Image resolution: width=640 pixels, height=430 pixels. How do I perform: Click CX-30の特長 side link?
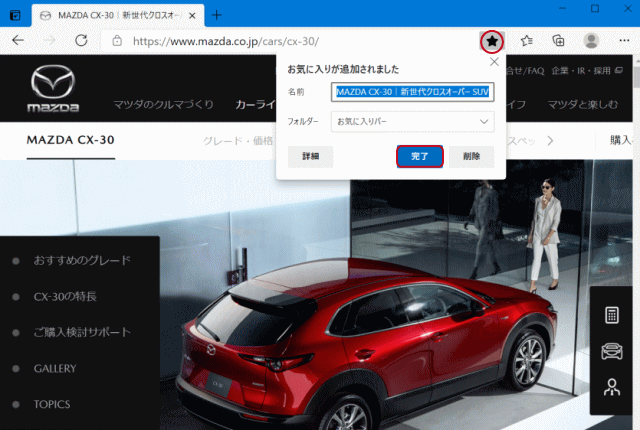(65, 296)
